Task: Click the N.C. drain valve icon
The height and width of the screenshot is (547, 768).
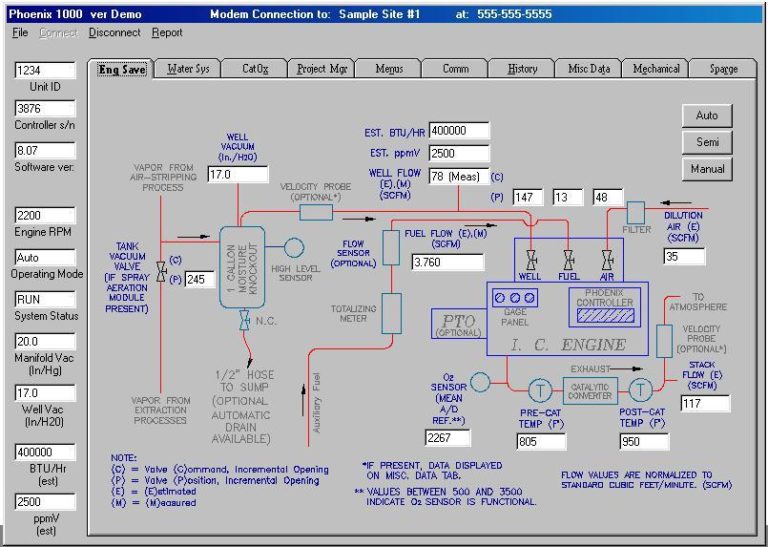Action: click(x=242, y=321)
